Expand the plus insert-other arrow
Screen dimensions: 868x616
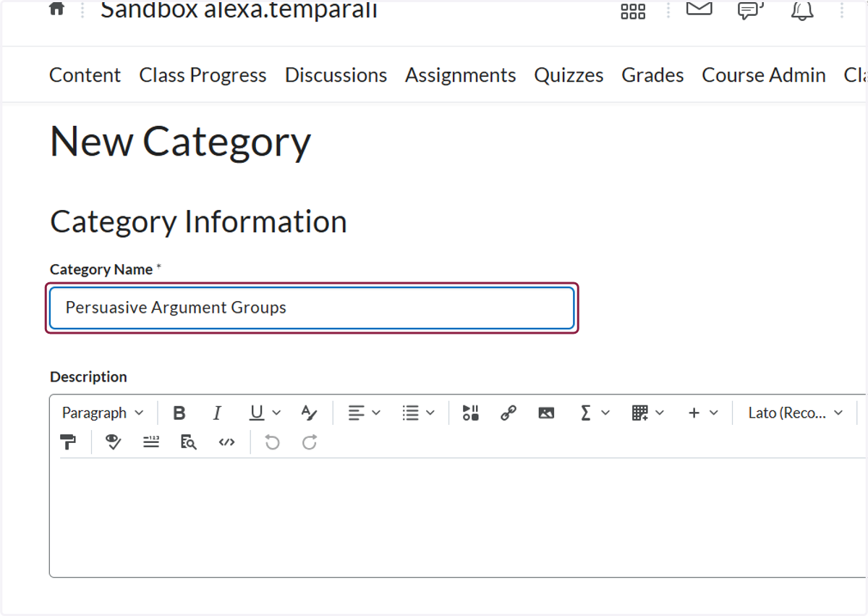pos(714,413)
